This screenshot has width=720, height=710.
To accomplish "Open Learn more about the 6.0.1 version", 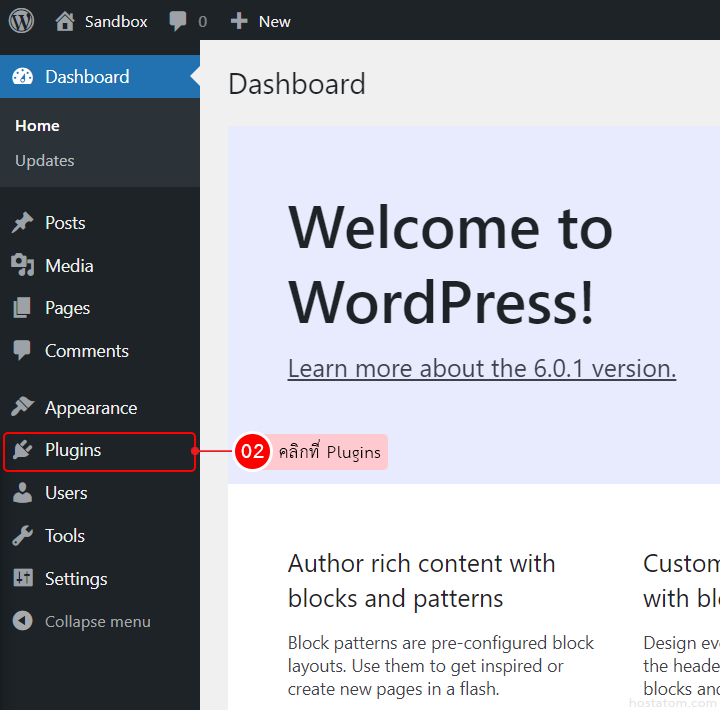I will [x=481, y=369].
